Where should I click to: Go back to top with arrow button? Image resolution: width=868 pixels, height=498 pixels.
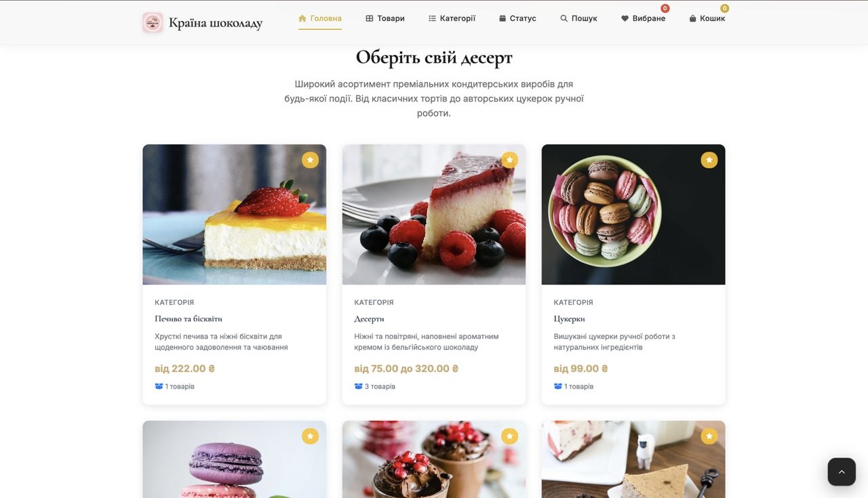click(x=842, y=472)
